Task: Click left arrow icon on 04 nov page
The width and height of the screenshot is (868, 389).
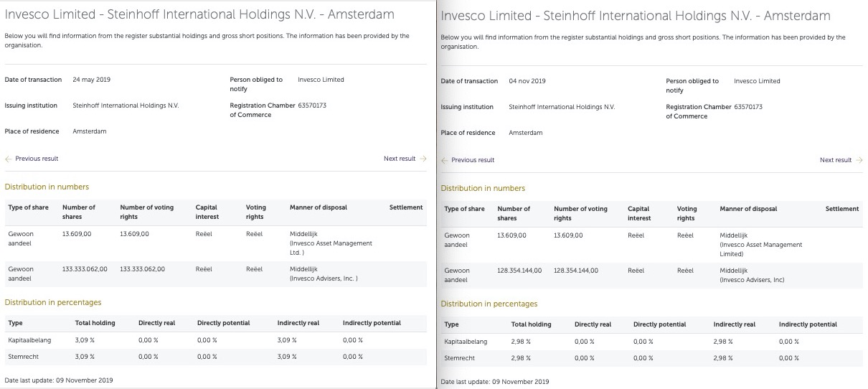Action: [x=445, y=160]
